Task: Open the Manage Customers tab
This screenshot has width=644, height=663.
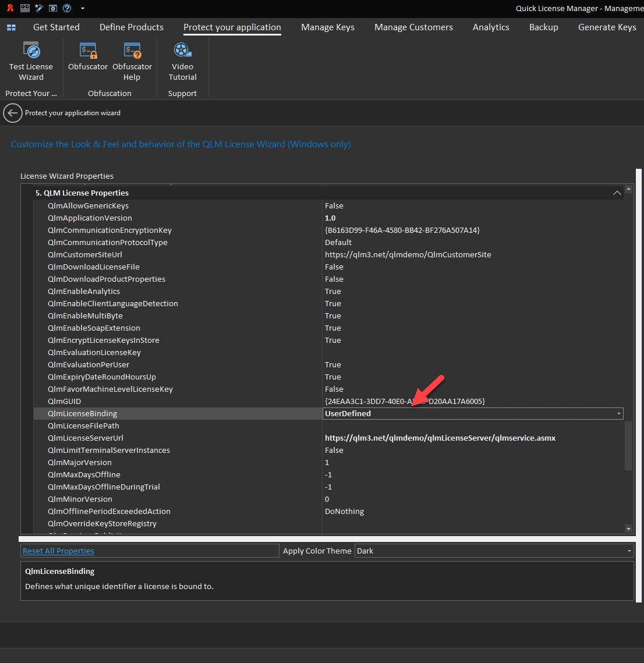Action: tap(413, 27)
